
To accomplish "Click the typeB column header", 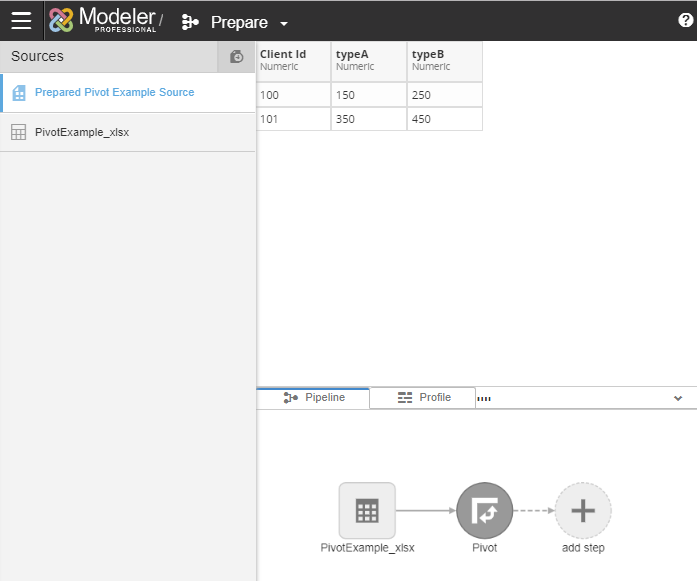I will coord(445,60).
